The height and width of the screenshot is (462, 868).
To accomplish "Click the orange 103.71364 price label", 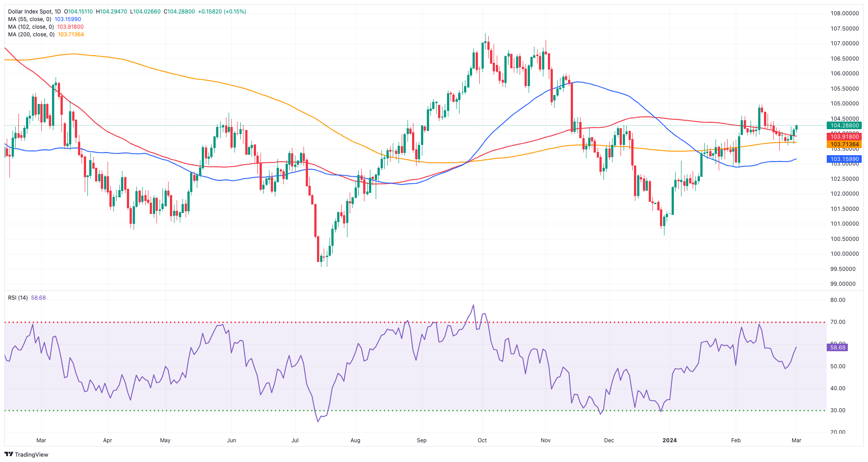I will (844, 144).
